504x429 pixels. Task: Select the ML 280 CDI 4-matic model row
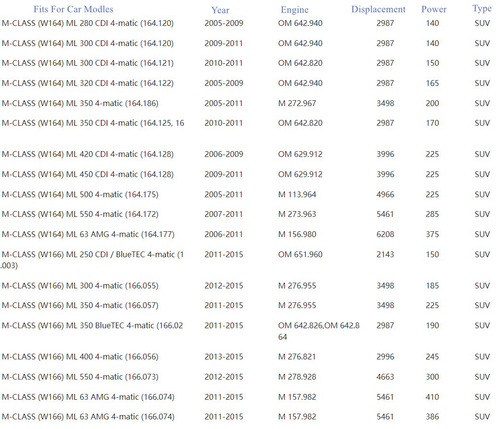tap(88, 23)
